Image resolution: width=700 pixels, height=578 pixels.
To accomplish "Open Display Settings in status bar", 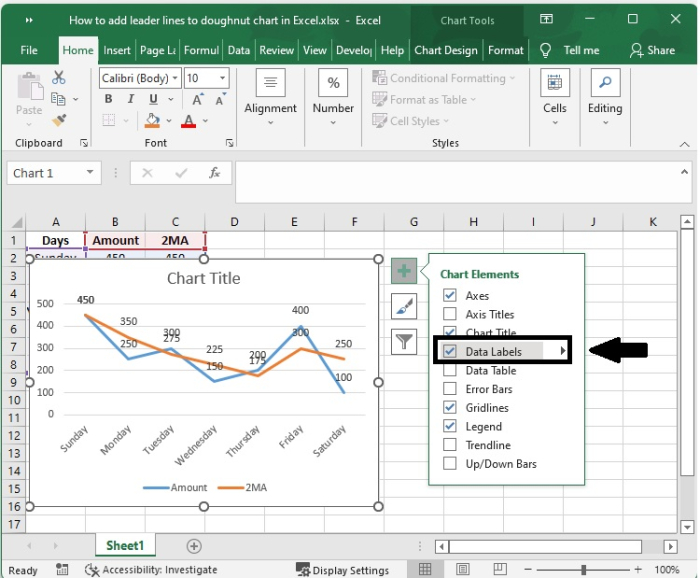I will 343,570.
